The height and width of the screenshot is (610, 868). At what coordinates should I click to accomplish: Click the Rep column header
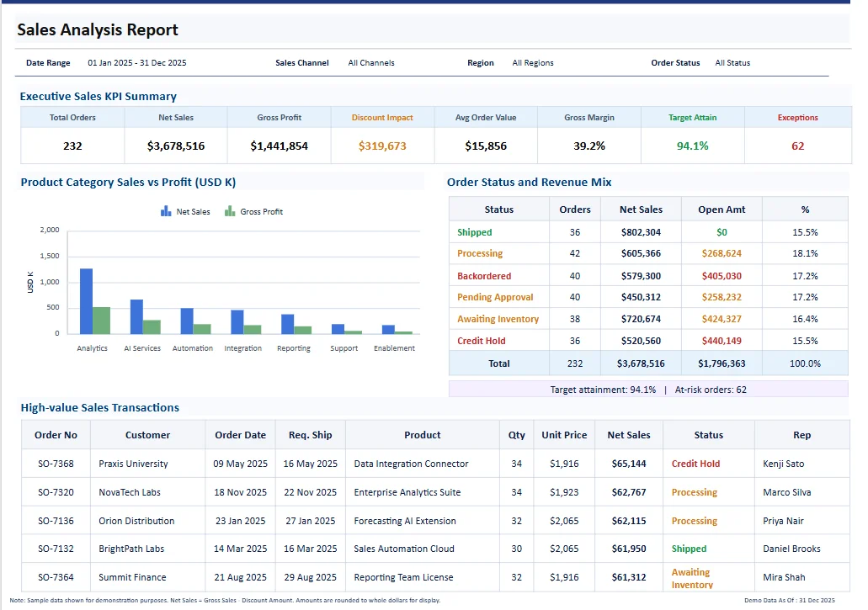pyautogui.click(x=801, y=435)
